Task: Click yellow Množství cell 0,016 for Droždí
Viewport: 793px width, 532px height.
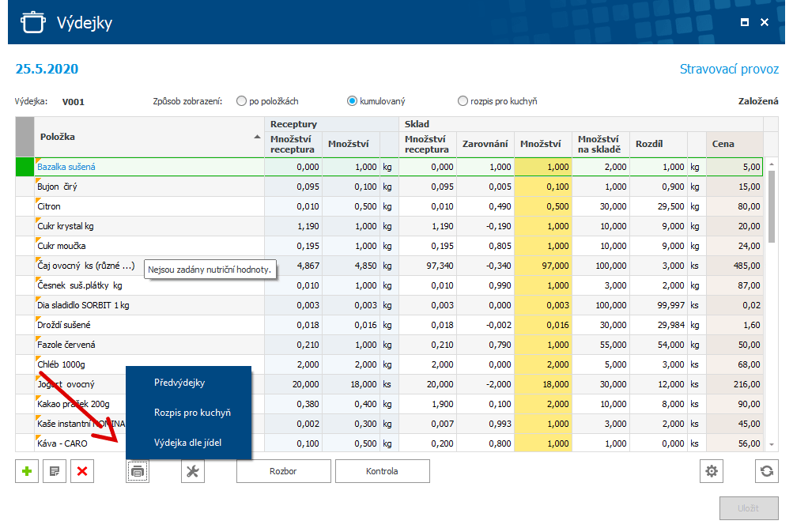Action: tap(543, 325)
